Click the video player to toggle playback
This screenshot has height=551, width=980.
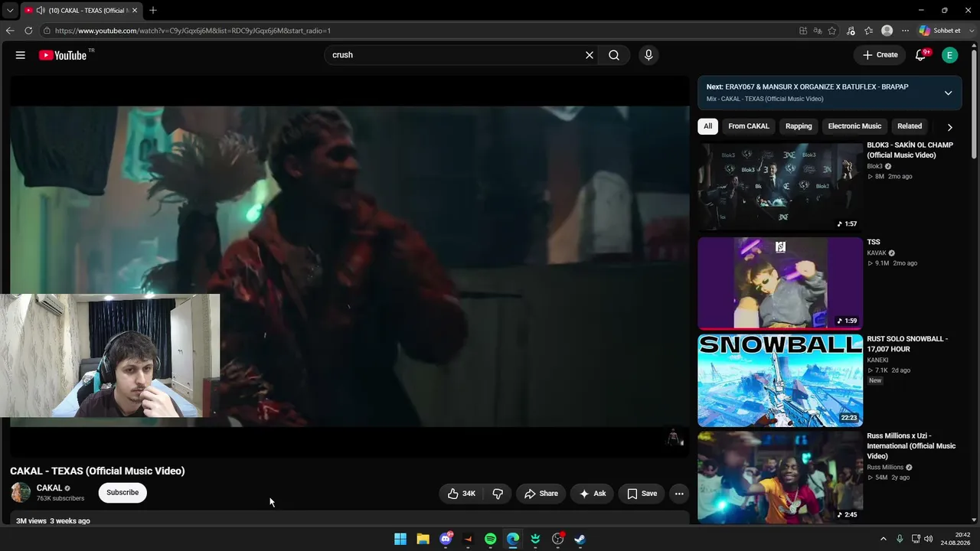pos(350,266)
